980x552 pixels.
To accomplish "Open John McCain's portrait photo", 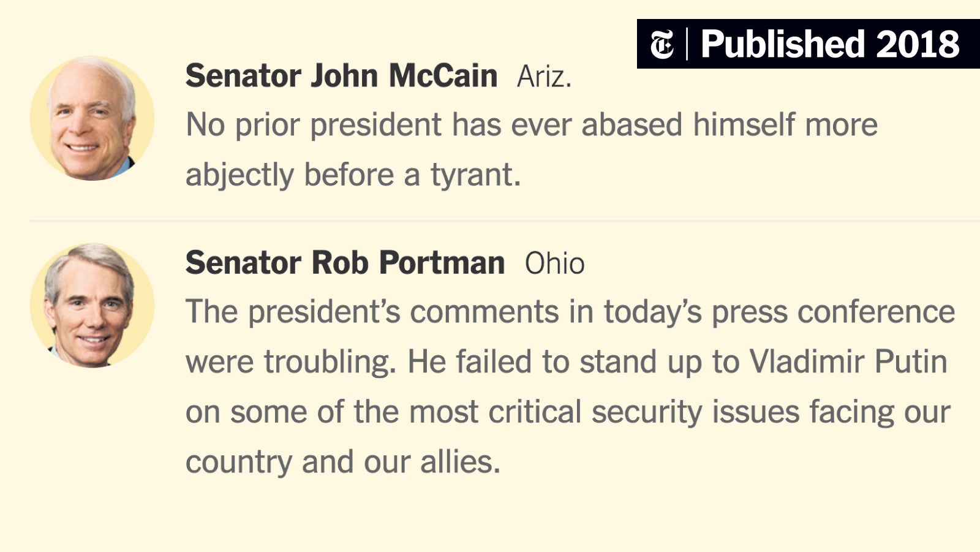I will (x=92, y=118).
